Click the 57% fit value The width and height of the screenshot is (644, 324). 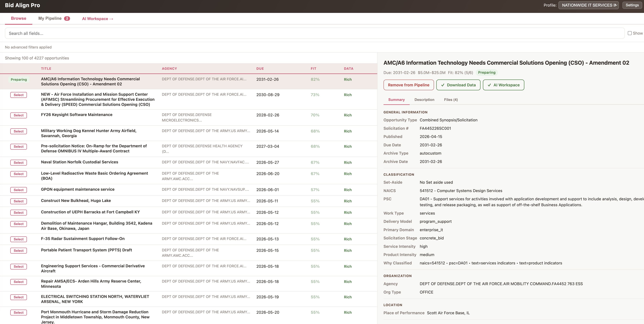[315, 190]
